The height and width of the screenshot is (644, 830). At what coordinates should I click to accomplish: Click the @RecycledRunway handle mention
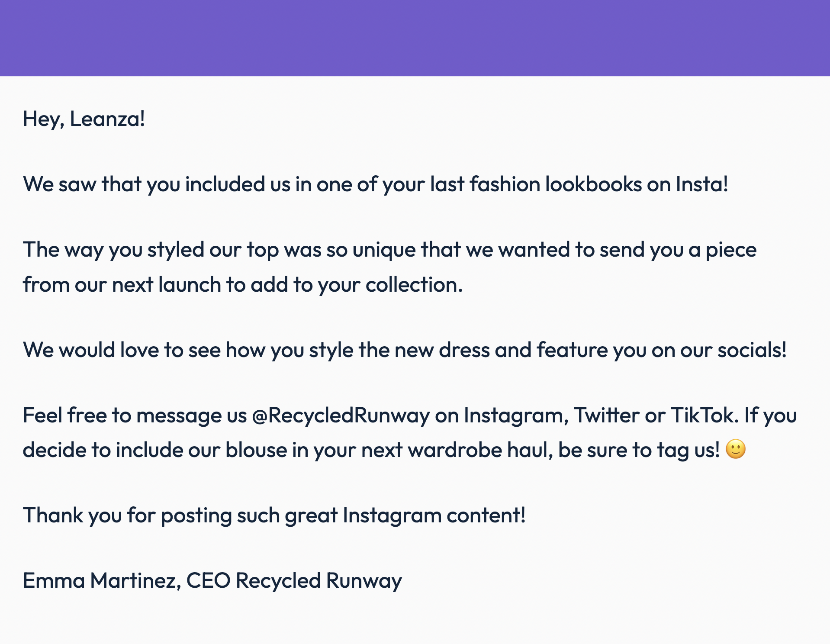pyautogui.click(x=341, y=415)
